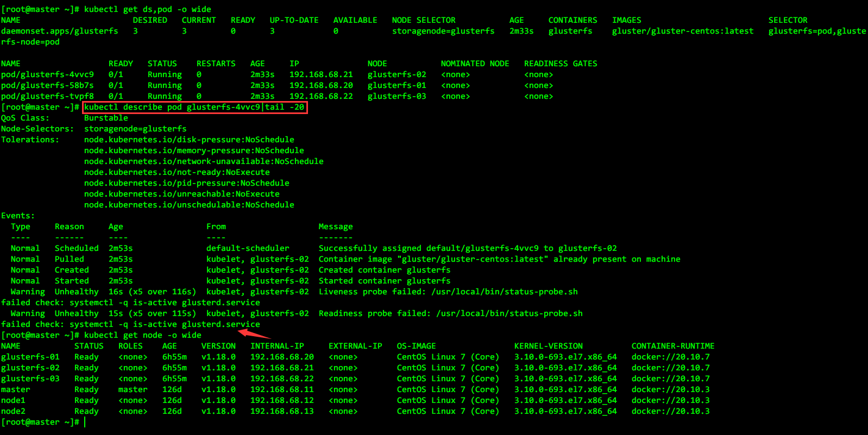The width and height of the screenshot is (868, 435).
Task: Click the "Message" events column header
Action: (x=336, y=226)
